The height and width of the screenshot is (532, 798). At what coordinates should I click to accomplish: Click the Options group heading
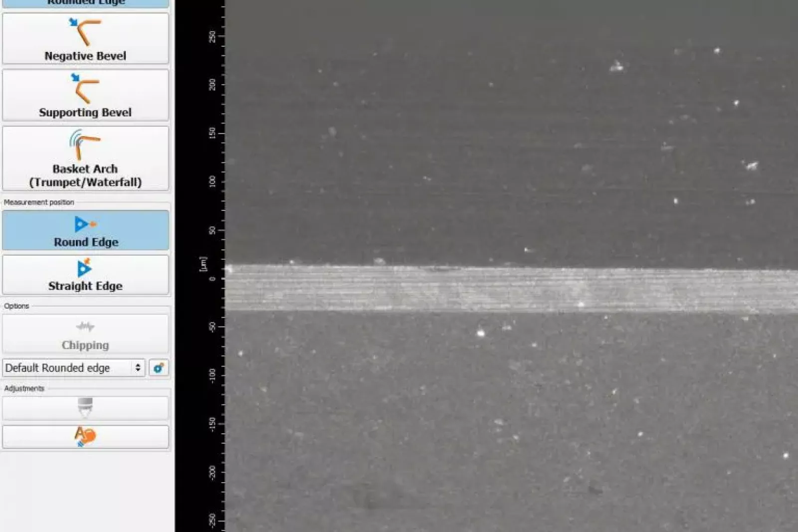click(16, 306)
